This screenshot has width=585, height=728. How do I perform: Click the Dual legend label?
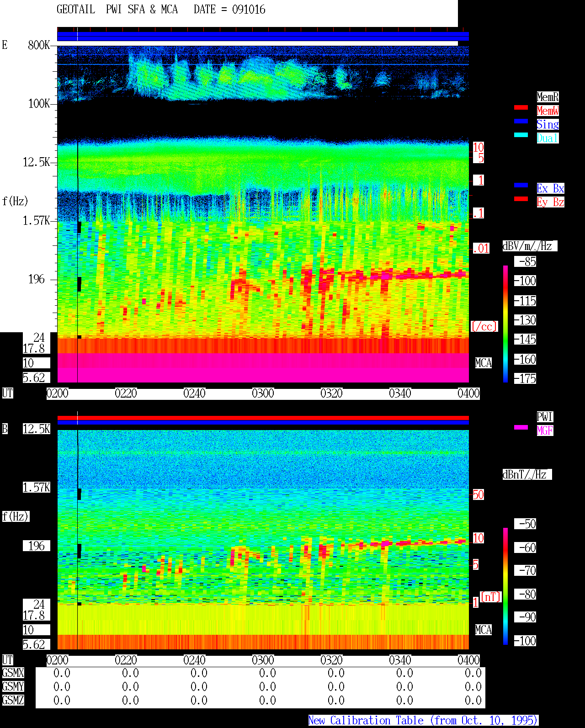click(x=548, y=138)
